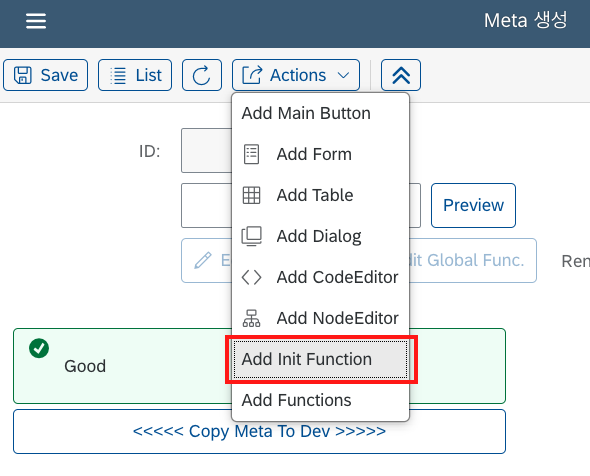This screenshot has height=476, width=590.
Task: Choose Add Init Function
Action: coord(321,359)
